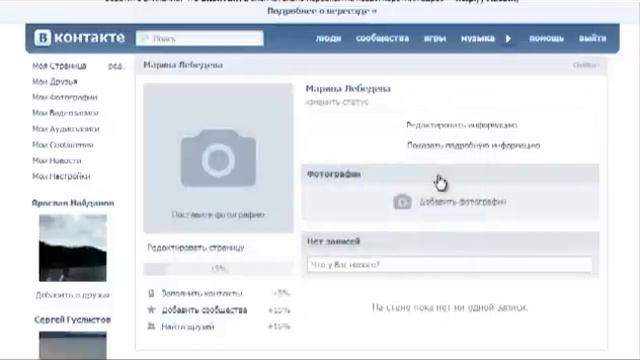Open the помощь header menu item
The width and height of the screenshot is (640, 360).
pyautogui.click(x=546, y=38)
